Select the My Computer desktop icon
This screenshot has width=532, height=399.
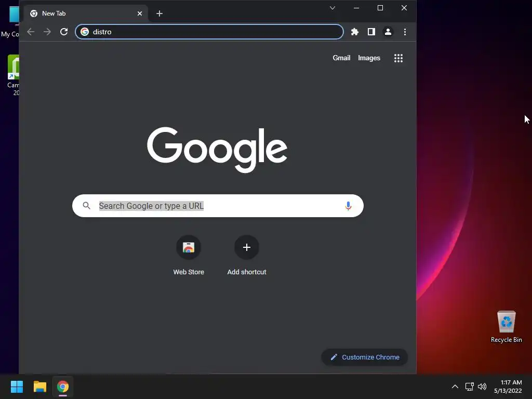click(10, 21)
